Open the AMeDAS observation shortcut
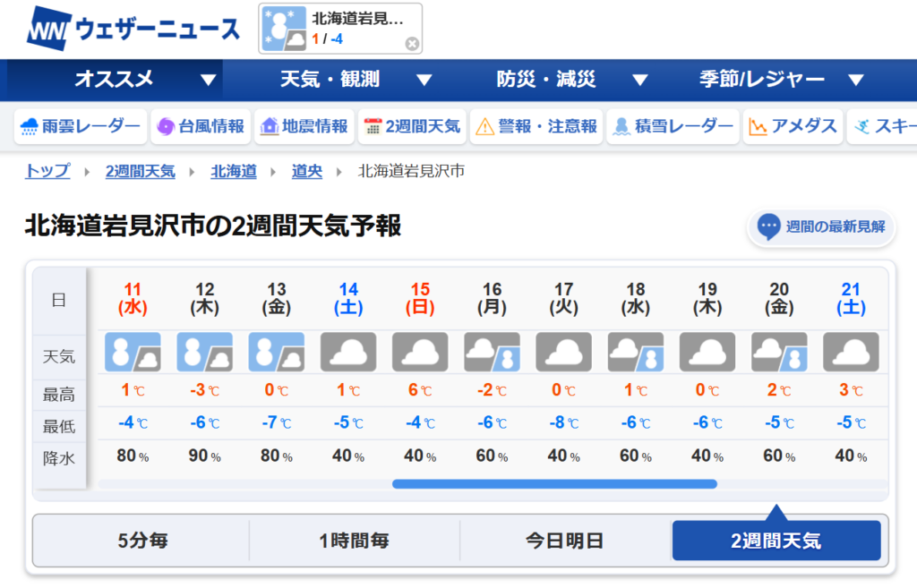 [793, 126]
